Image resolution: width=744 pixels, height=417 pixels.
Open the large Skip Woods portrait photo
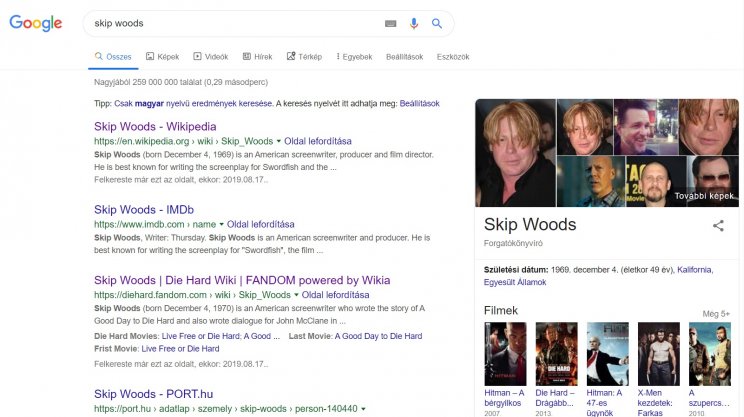515,153
